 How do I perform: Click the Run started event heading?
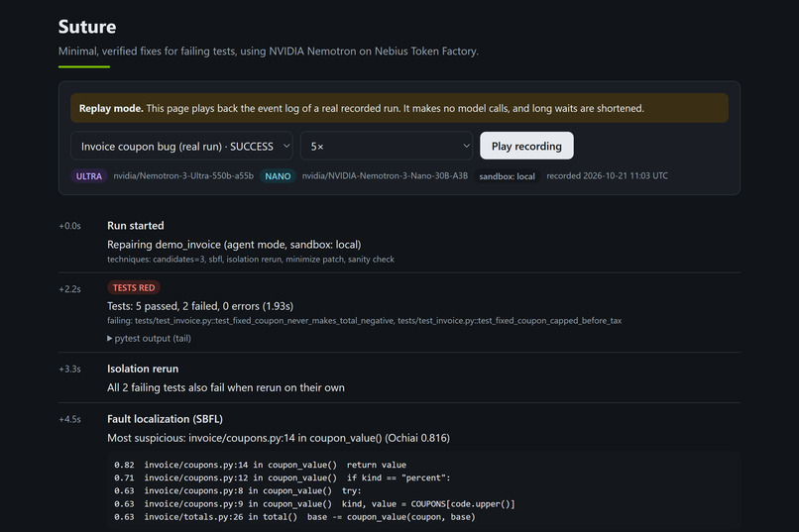(136, 226)
